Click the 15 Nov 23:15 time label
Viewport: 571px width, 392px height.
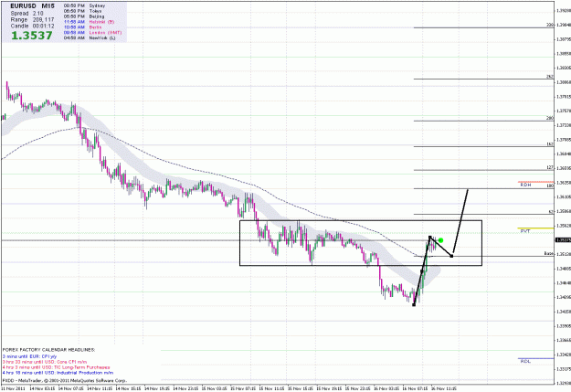(x=357, y=388)
